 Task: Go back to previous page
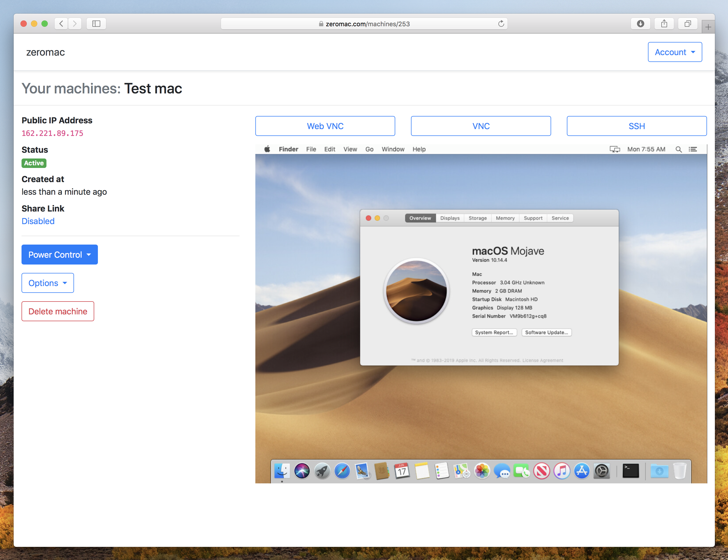(61, 24)
